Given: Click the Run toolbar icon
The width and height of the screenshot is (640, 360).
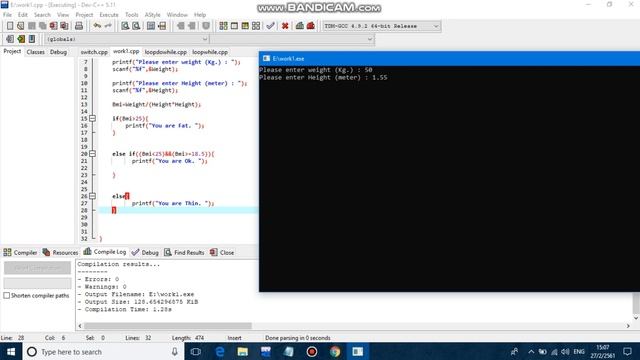Looking at the screenshot, I should [234, 26].
